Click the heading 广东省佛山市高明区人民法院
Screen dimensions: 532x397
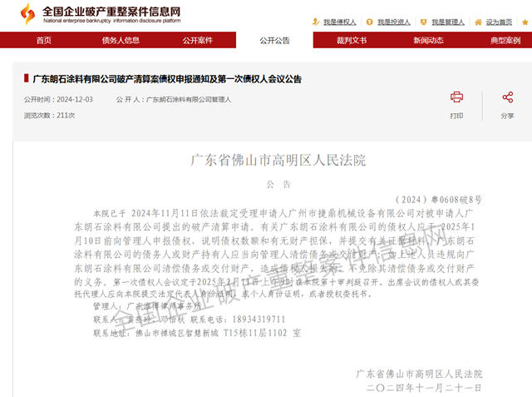click(x=278, y=161)
